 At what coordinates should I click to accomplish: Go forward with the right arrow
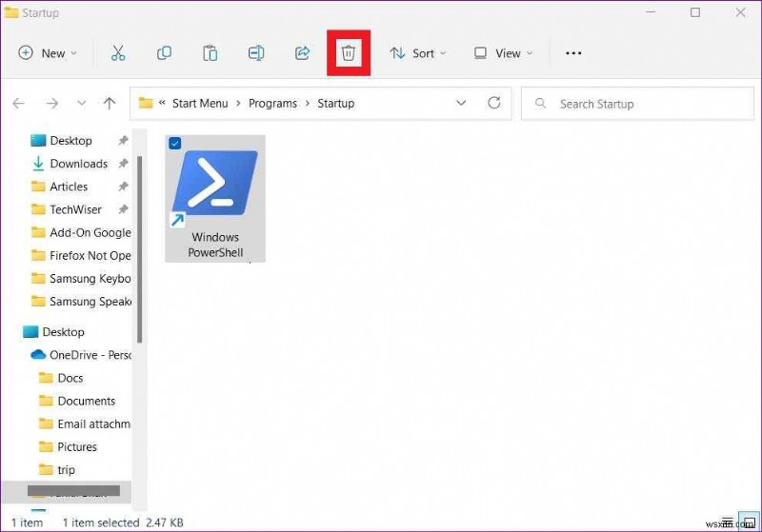[52, 104]
